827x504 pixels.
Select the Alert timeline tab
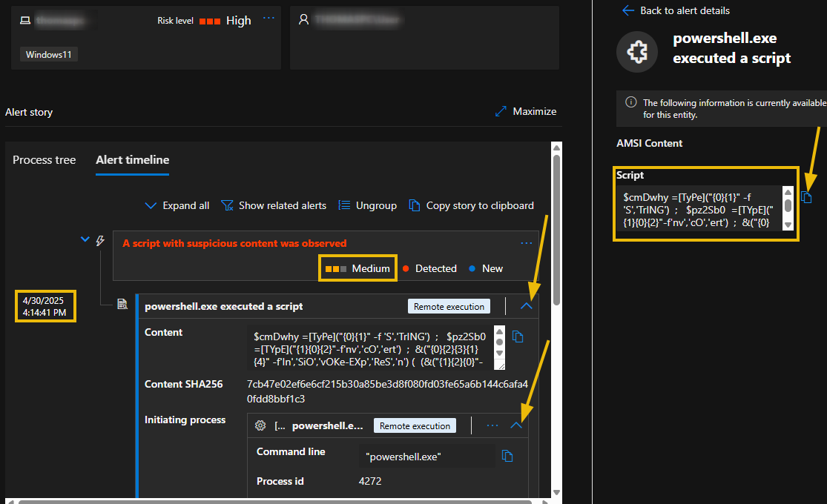(132, 160)
